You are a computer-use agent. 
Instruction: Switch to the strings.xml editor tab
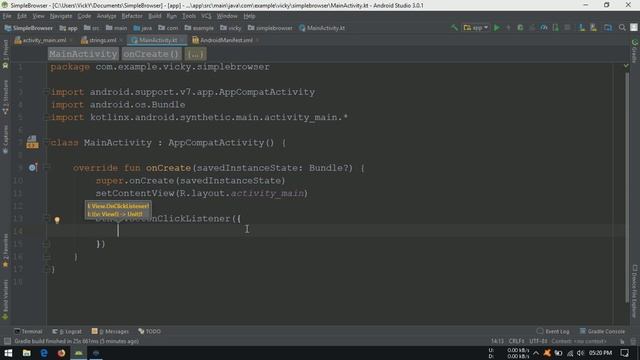[x=101, y=40]
